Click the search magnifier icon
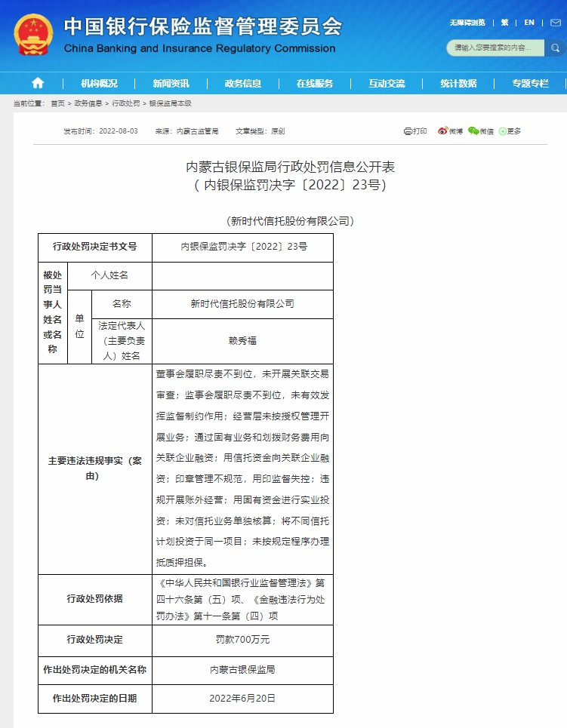The height and width of the screenshot is (728, 567). pyautogui.click(x=555, y=48)
